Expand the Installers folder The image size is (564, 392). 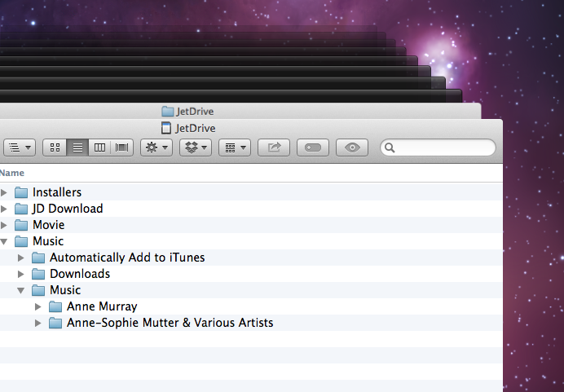4,192
